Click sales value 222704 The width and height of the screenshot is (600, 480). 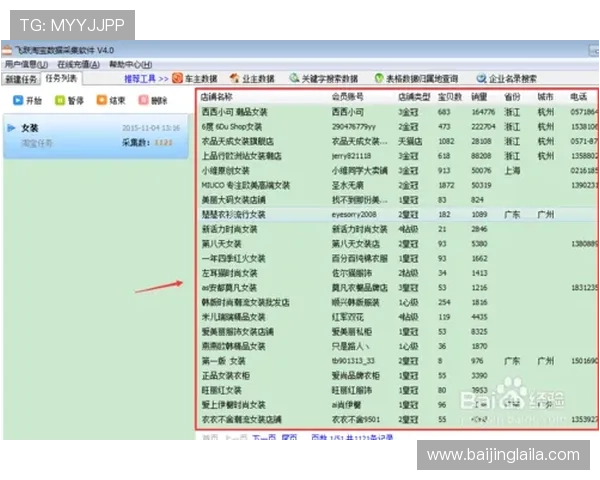pyautogui.click(x=483, y=127)
